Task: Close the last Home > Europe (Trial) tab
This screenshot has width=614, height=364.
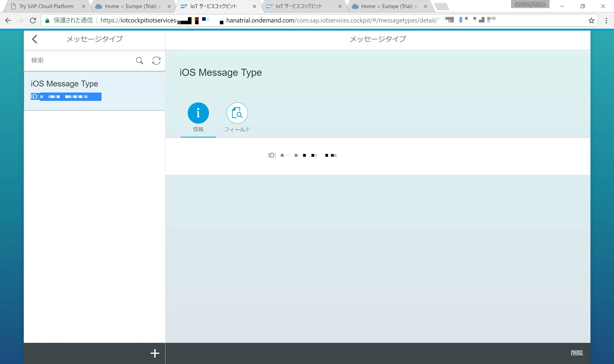Action: [x=426, y=6]
